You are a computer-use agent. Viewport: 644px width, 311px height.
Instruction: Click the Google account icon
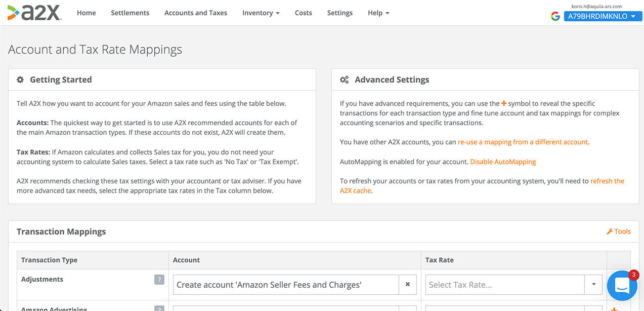pyautogui.click(x=555, y=16)
